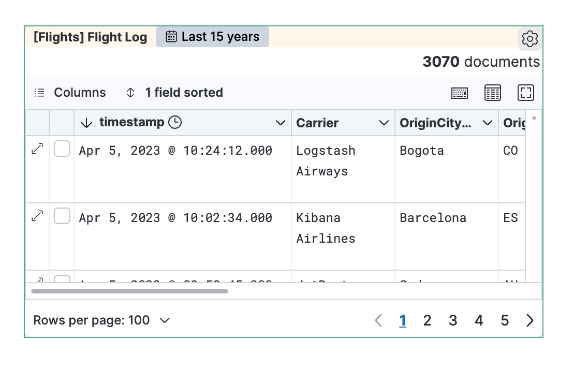Expand the Logstash Airways document details
This screenshot has height=384, width=588.
pos(36,150)
